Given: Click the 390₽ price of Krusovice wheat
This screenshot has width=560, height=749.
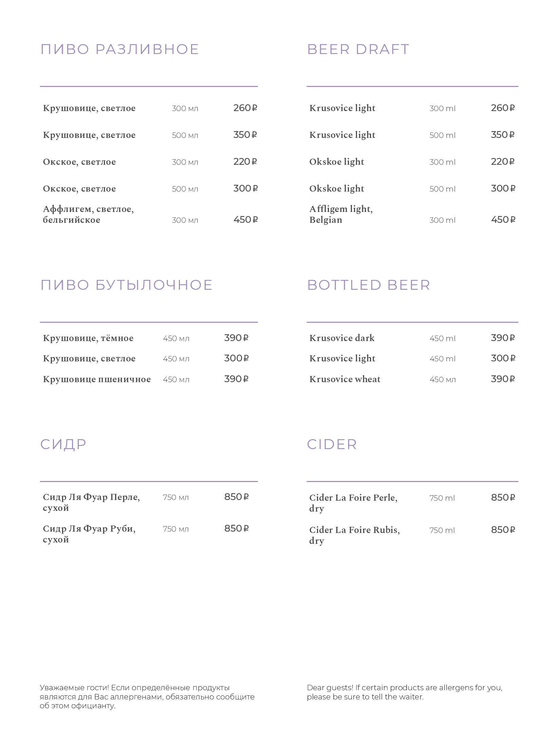Looking at the screenshot, I should click(x=503, y=379).
